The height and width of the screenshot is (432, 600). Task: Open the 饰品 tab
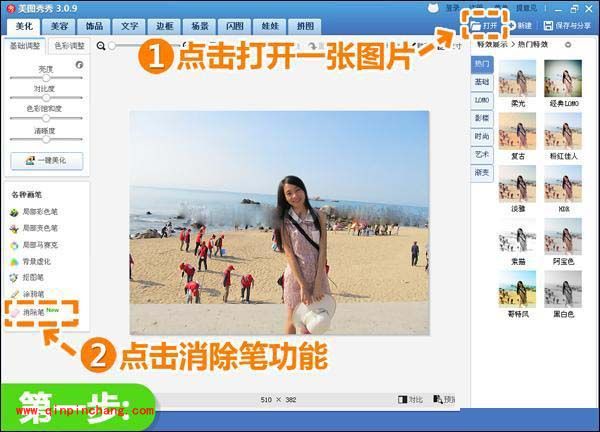point(94,26)
